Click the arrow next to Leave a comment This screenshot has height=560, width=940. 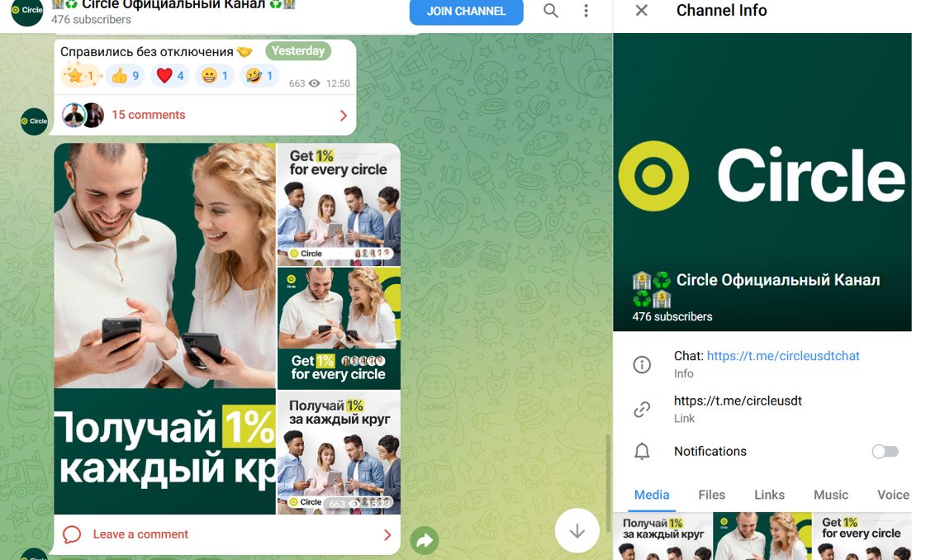387,535
